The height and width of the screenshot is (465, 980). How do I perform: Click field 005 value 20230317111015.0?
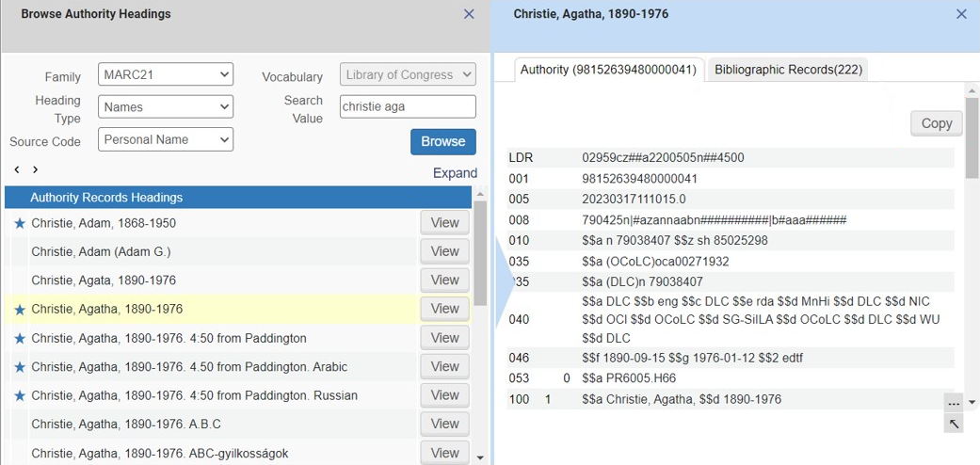(634, 200)
